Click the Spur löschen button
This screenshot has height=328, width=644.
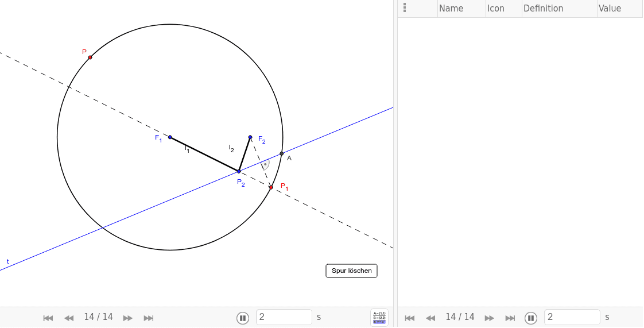pos(352,271)
